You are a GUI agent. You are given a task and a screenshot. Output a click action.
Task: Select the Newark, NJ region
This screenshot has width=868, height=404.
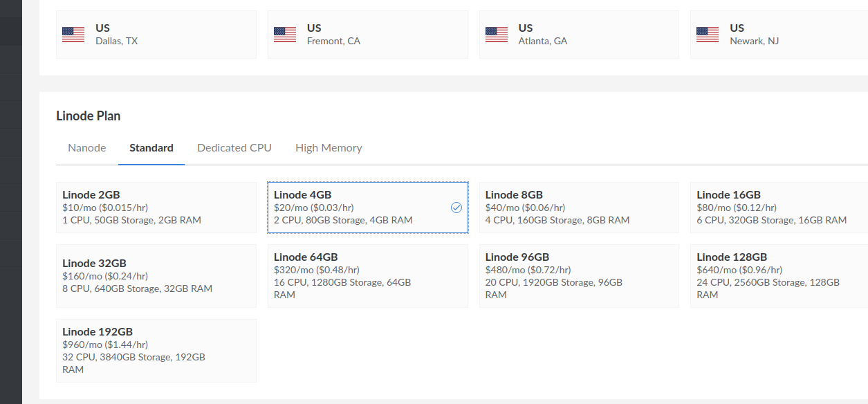pos(779,35)
